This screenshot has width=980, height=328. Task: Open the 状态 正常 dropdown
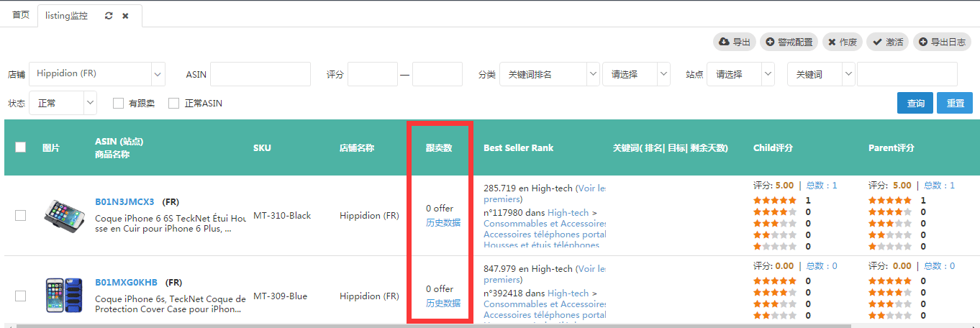63,103
